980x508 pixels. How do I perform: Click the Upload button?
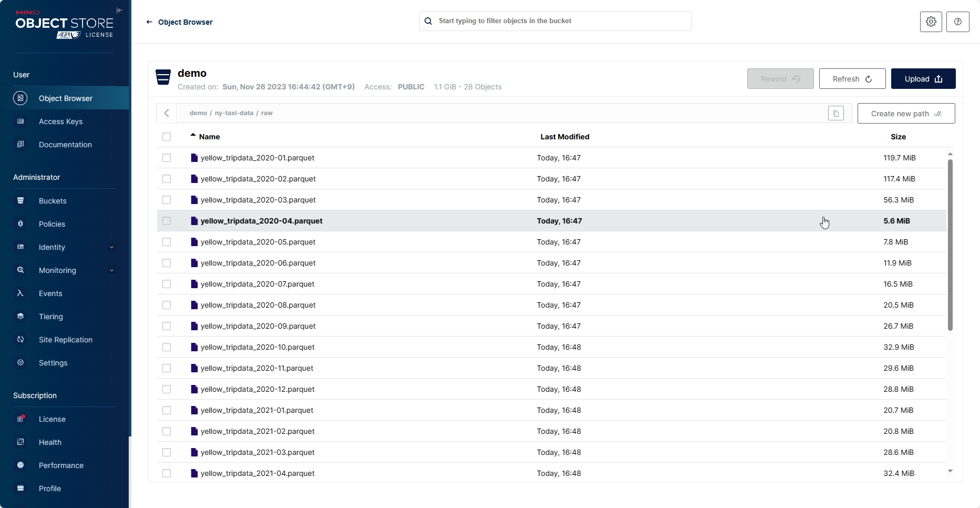point(923,79)
